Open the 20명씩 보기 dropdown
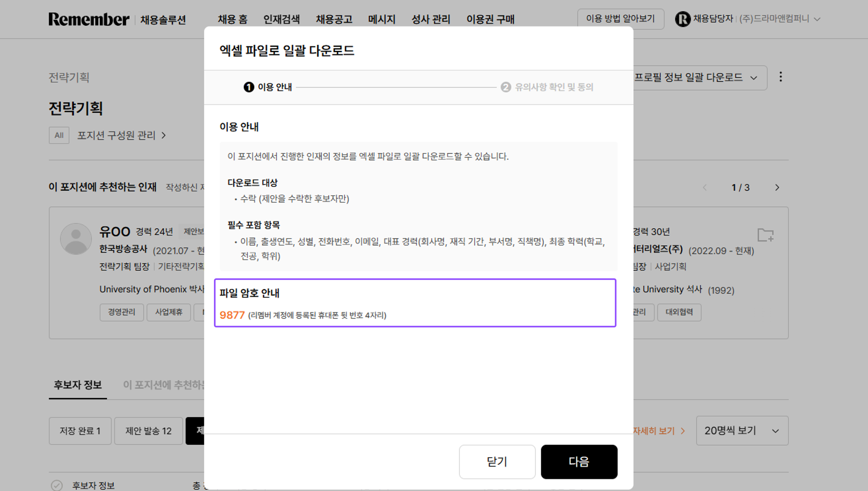Image resolution: width=868 pixels, height=491 pixels. coord(742,431)
